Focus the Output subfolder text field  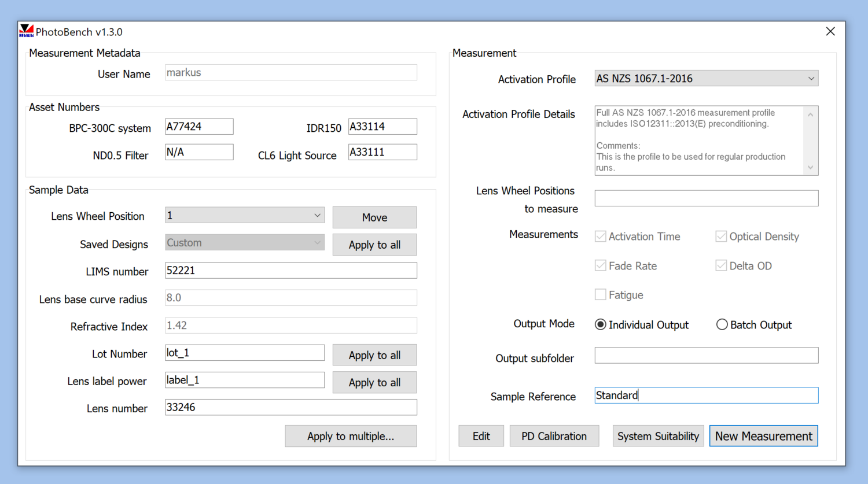pos(706,356)
